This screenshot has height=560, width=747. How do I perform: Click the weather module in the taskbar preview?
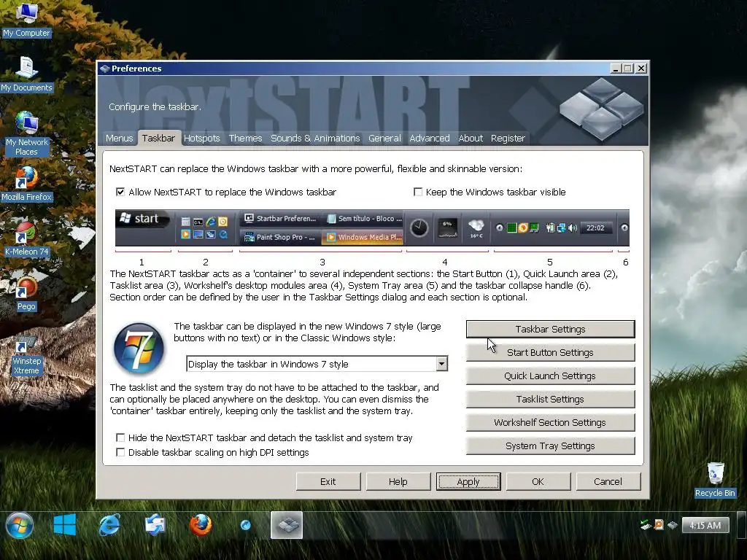tap(476, 228)
